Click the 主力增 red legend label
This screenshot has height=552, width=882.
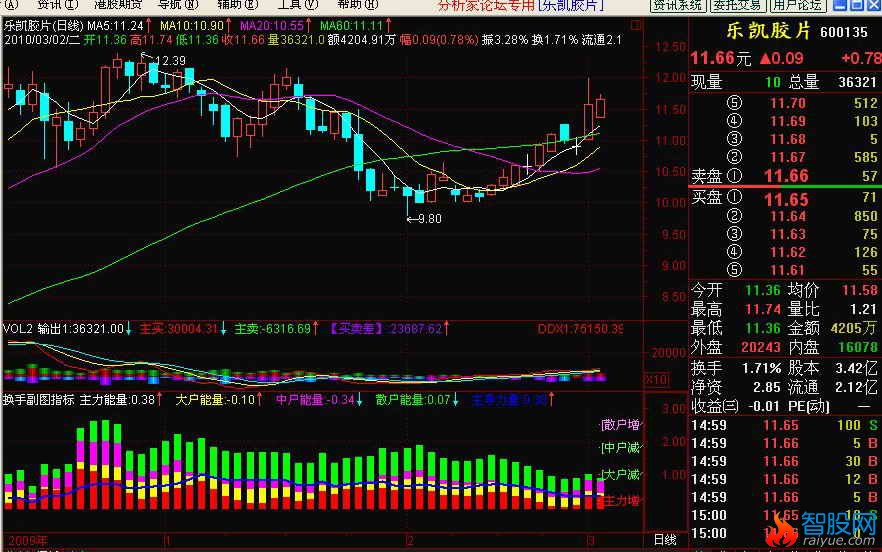pos(619,500)
